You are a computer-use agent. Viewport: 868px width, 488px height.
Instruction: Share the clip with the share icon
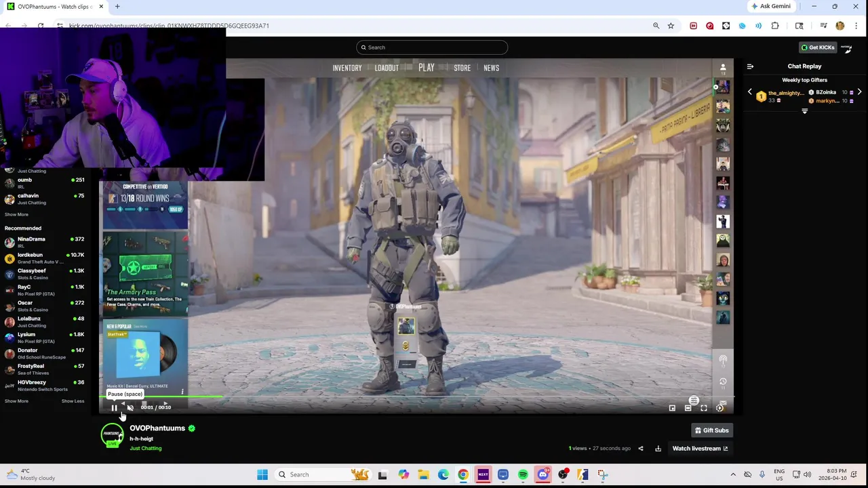point(640,448)
